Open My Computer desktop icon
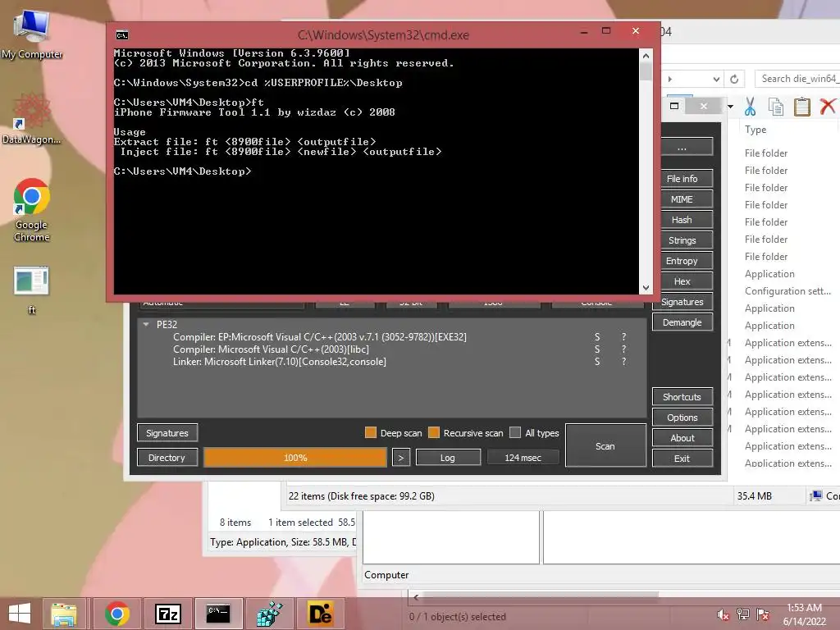Viewport: 840px width, 630px height. 32,34
